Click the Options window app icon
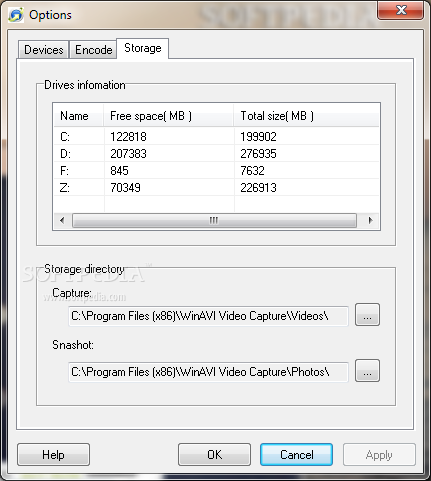This screenshot has height=481, width=431. coord(16,15)
